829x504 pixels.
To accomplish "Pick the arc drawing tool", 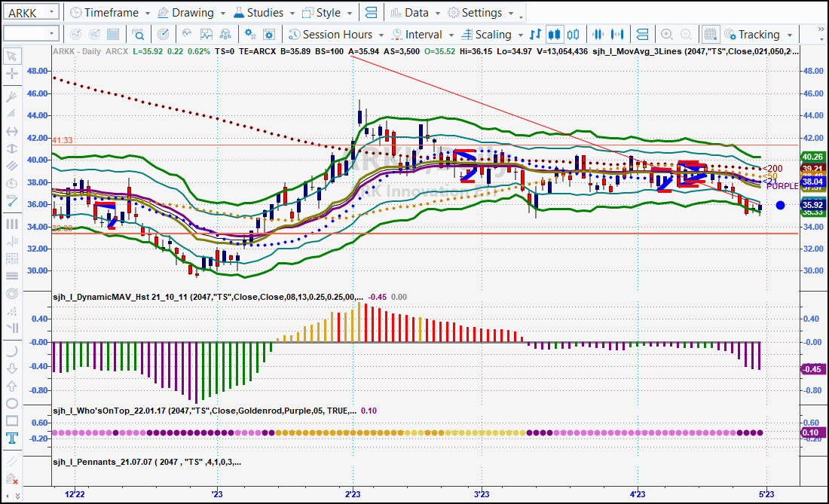I will tap(11, 351).
